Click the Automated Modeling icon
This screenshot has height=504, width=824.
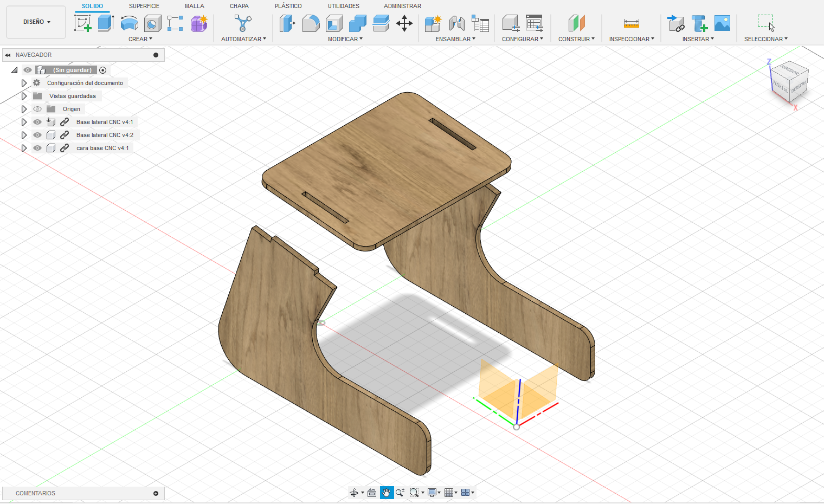[x=243, y=23]
